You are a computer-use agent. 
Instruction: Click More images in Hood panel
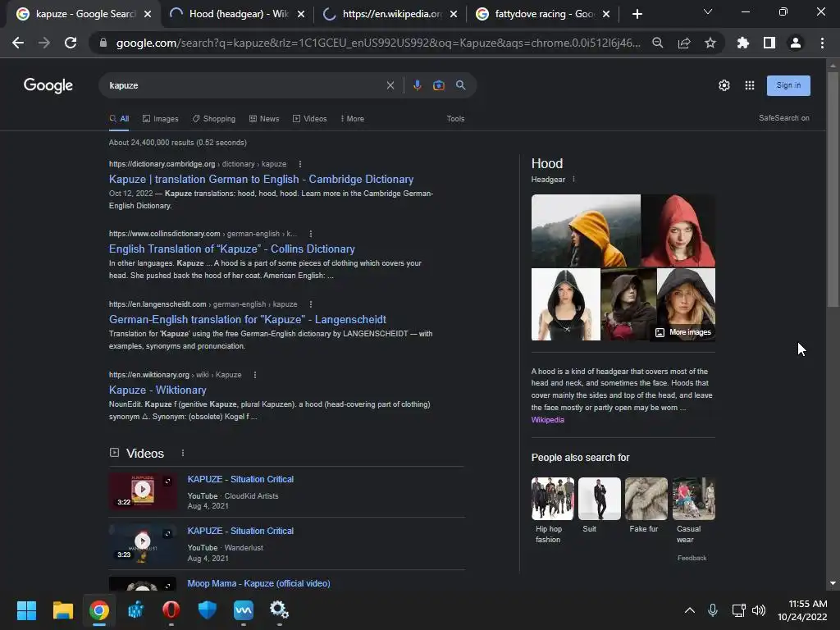[683, 333]
